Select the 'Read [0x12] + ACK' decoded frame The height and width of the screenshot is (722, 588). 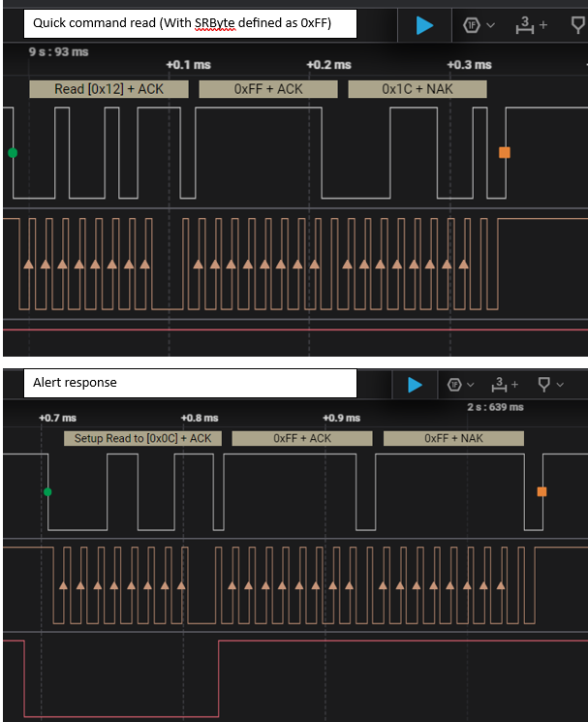tap(109, 89)
